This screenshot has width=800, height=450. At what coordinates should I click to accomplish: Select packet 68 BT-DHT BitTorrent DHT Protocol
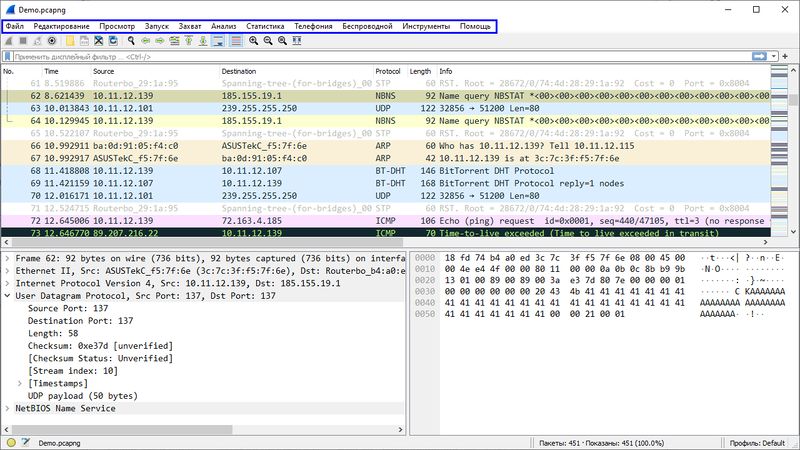click(385, 171)
